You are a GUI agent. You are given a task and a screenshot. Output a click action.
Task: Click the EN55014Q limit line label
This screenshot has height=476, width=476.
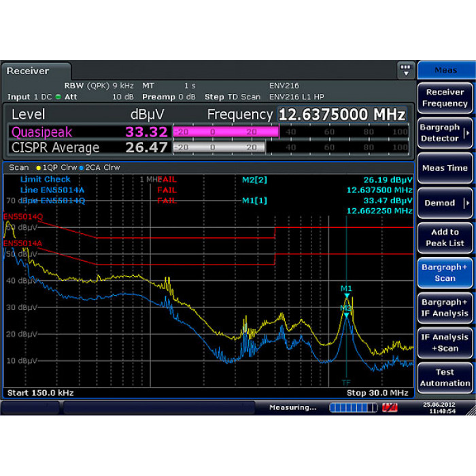(x=23, y=217)
